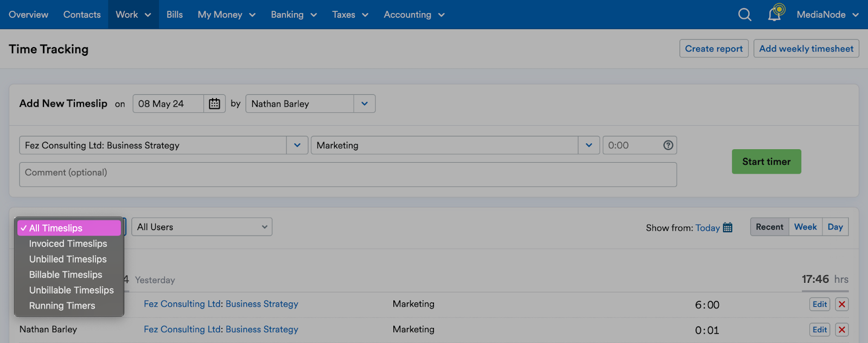Click Add weekly timesheet button
Screen dimensions: 868x343
[806, 48]
